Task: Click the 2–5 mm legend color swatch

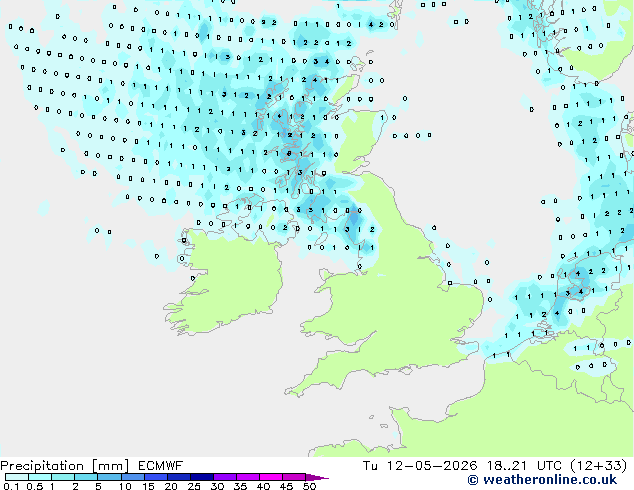Action: [x=86, y=477]
